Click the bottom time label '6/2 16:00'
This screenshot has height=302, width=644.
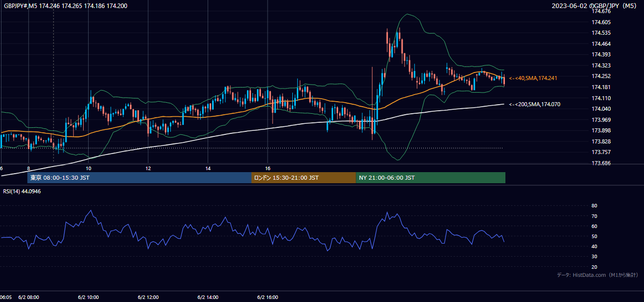[x=268, y=297]
